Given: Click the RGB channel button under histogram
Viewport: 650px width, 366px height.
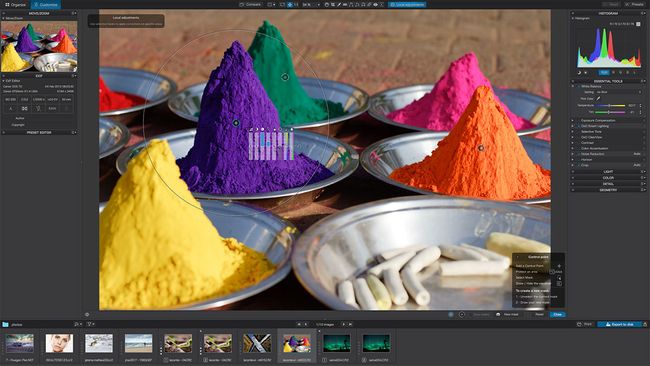Looking at the screenshot, I should click(x=604, y=73).
